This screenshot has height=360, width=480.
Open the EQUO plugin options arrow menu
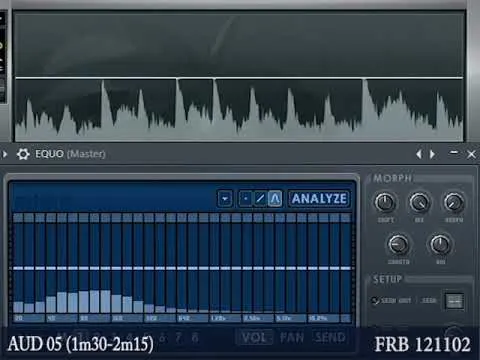5,154
